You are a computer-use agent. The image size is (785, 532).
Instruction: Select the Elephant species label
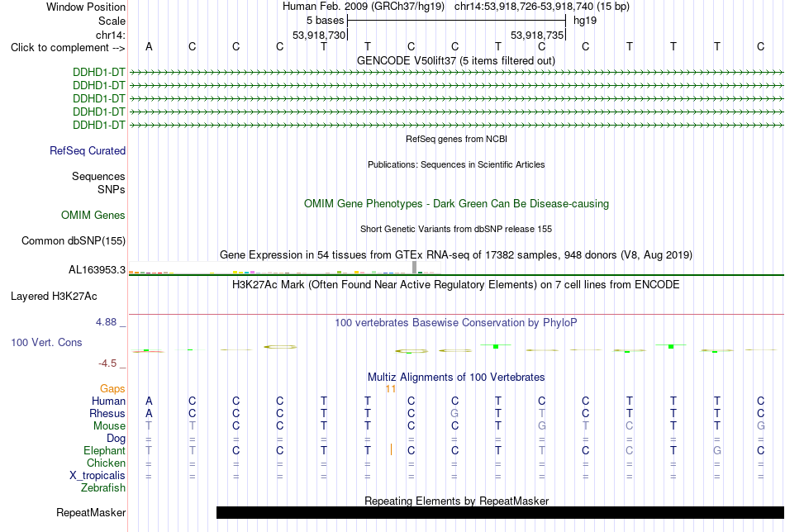tap(104, 450)
